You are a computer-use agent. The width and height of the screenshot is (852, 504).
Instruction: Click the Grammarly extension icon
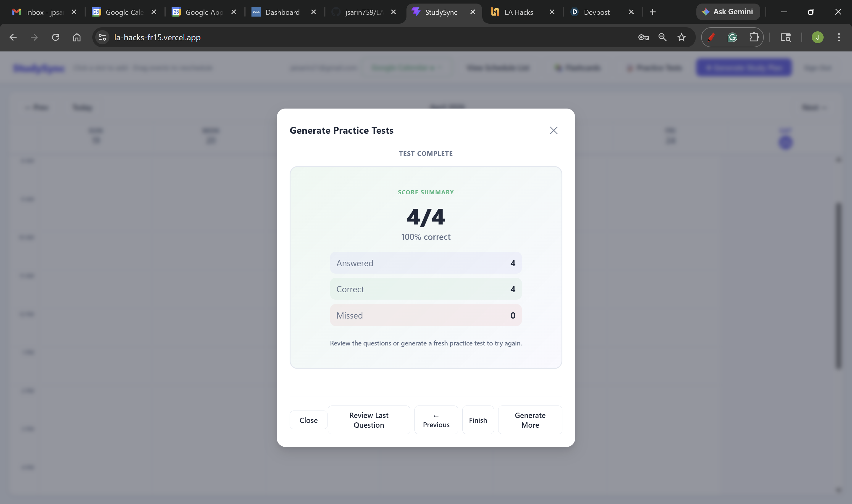(732, 37)
